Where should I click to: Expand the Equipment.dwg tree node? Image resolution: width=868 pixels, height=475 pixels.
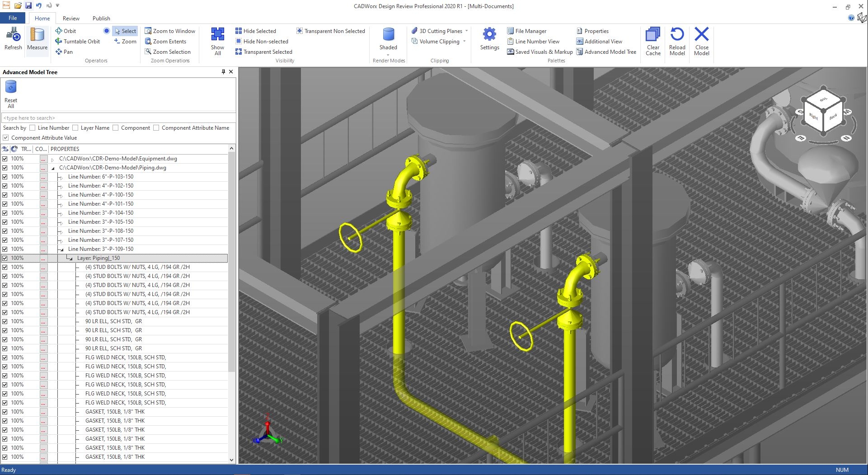[x=52, y=159]
